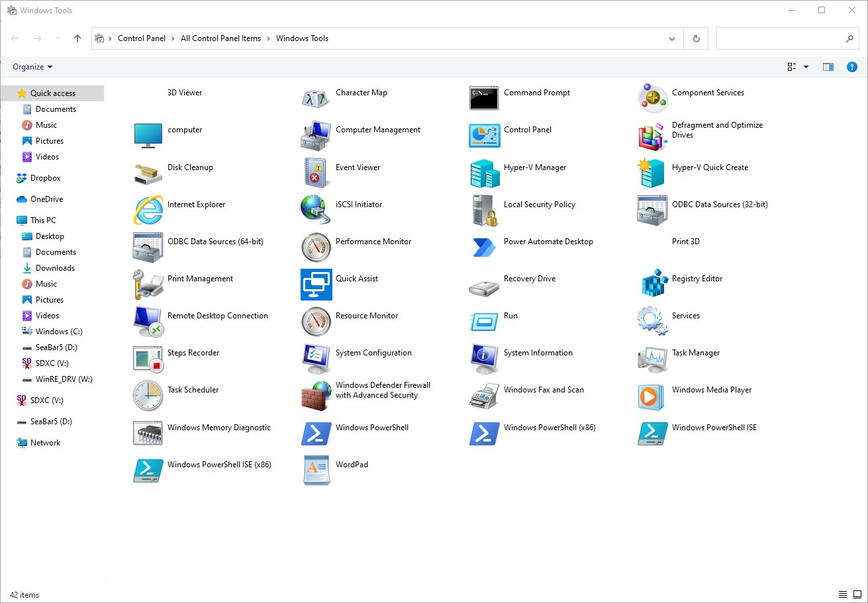Click inside the search box
Image resolution: width=868 pixels, height=603 pixels.
781,38
